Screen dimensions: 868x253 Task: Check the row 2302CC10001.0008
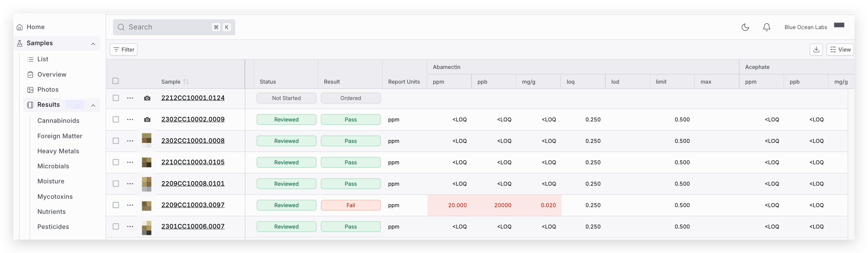click(116, 141)
